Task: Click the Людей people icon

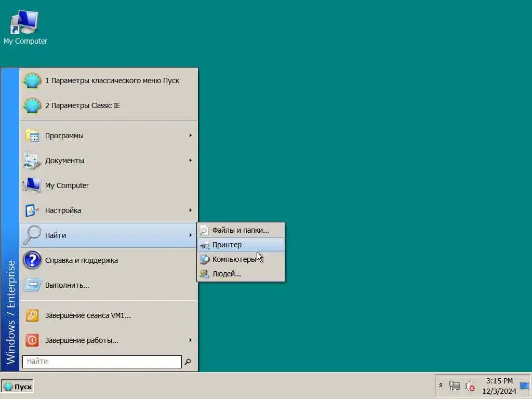Action: (x=205, y=274)
